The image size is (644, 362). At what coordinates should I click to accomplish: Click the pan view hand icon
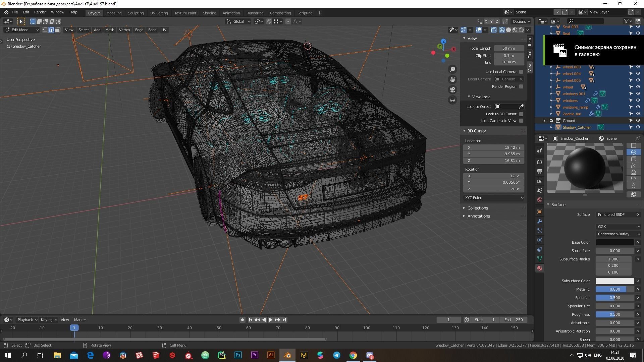point(452,79)
